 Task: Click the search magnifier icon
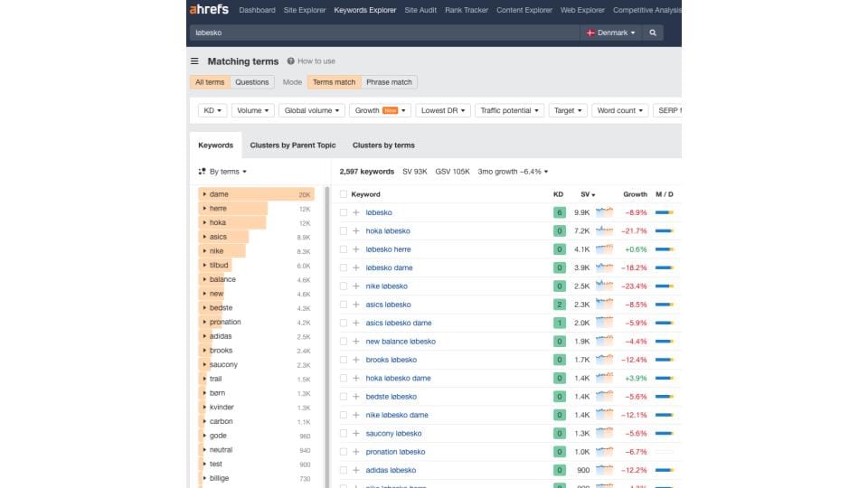[653, 33]
